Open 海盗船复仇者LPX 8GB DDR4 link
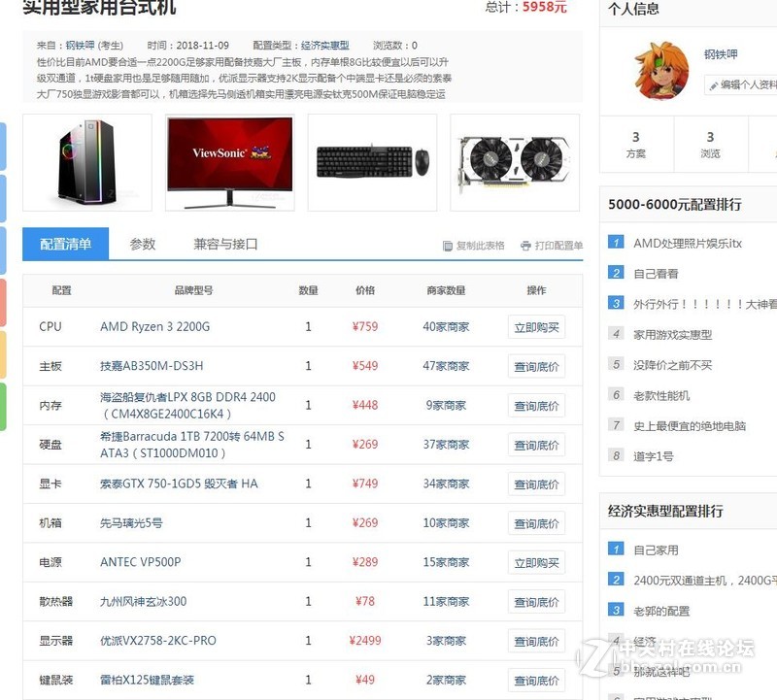The width and height of the screenshot is (777, 700). click(187, 405)
